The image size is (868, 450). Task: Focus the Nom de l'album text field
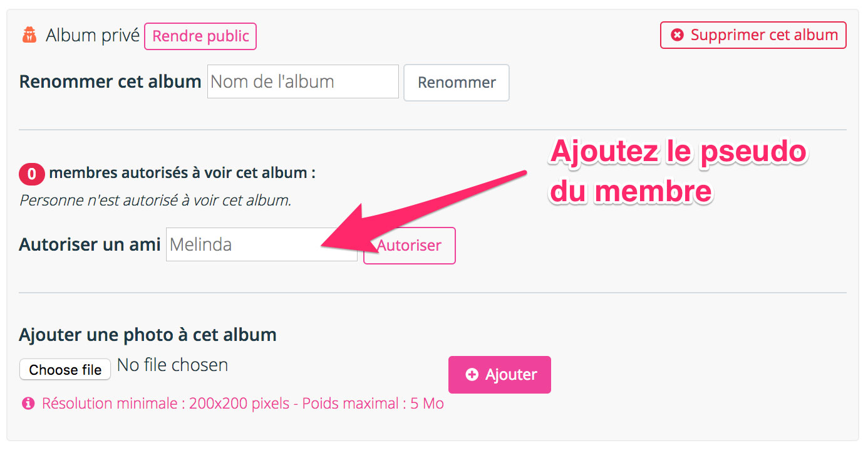pyautogui.click(x=303, y=81)
